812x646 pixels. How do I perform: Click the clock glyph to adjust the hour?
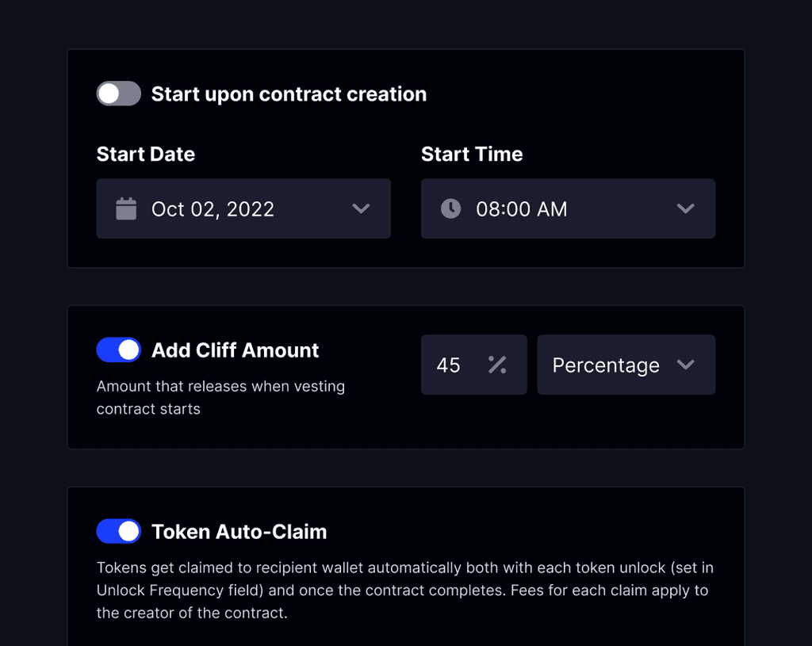449,208
